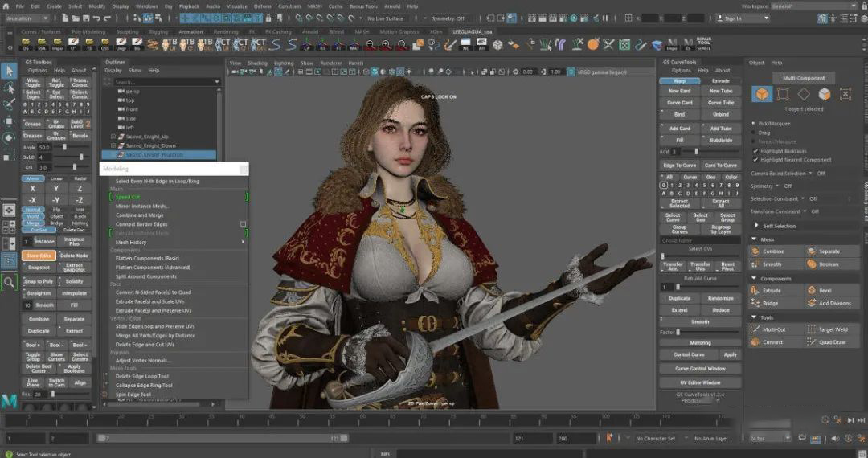
Task: Click the Snap to Poly button
Action: click(39, 281)
